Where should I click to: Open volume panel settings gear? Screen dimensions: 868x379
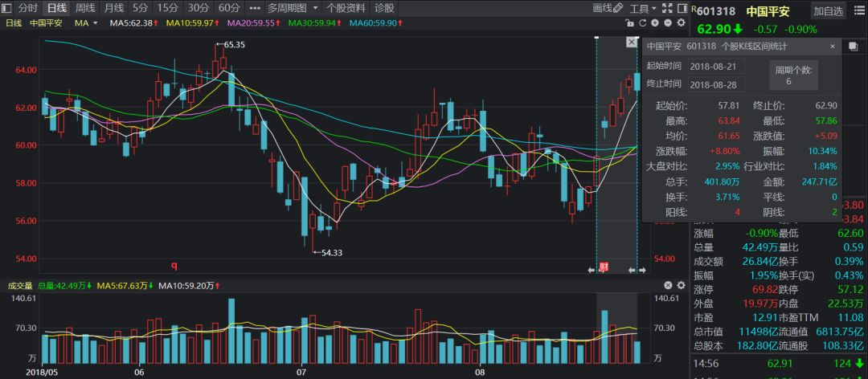(x=679, y=285)
